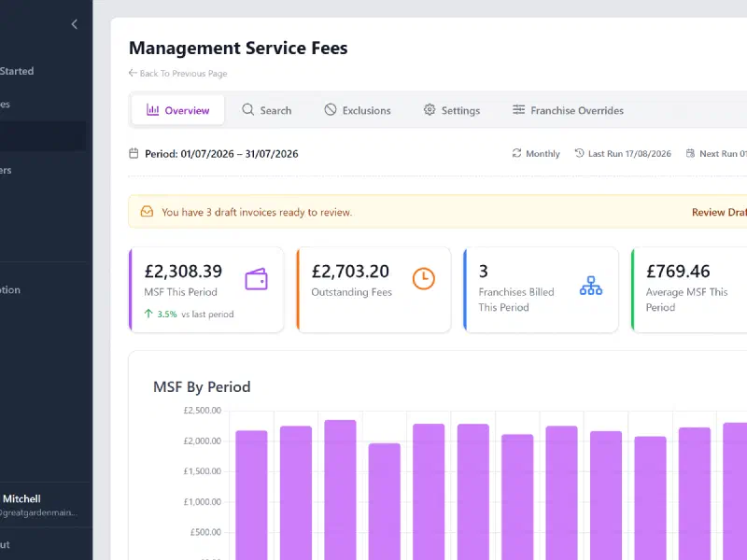The height and width of the screenshot is (560, 747).
Task: Click the sliders icon beside Franchise Overrides
Action: 518,109
